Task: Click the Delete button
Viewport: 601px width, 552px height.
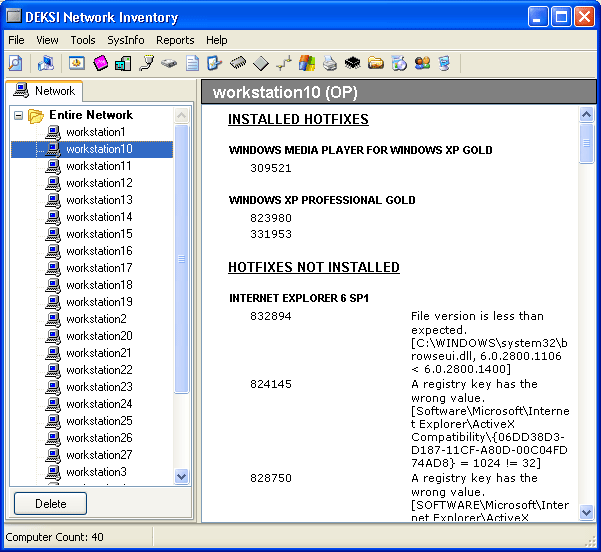Action: 50,503
